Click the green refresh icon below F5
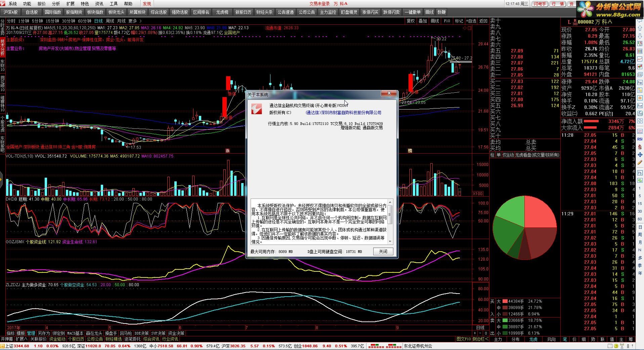Viewport: 644px width, 350px height. point(640,180)
